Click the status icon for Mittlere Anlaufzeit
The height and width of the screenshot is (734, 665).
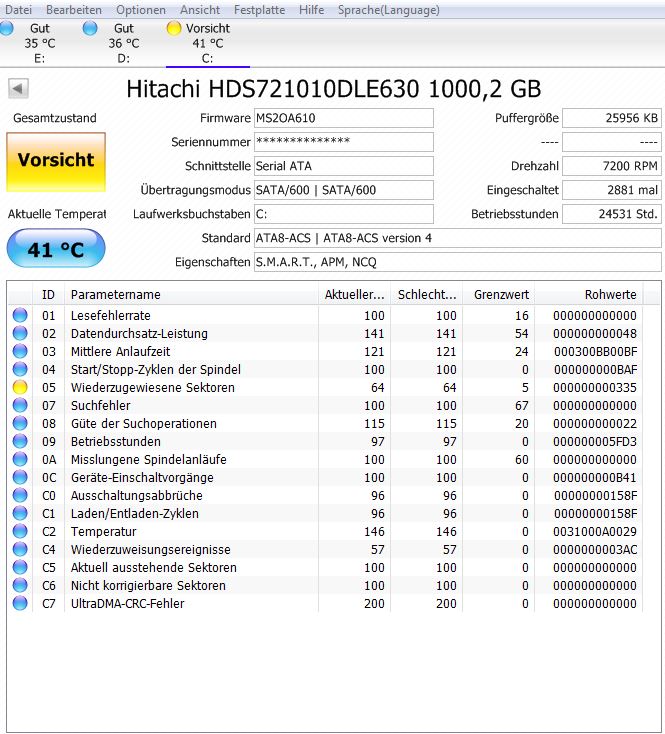coord(20,351)
